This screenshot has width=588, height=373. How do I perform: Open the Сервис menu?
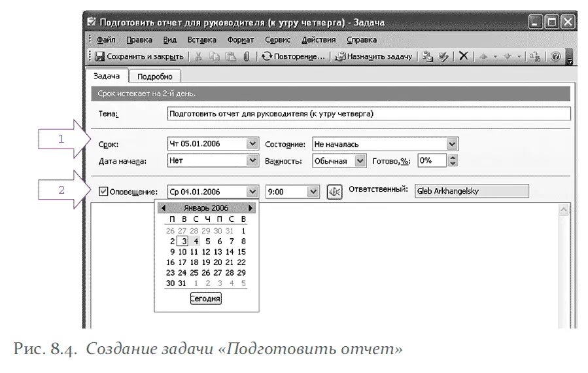pos(277,39)
